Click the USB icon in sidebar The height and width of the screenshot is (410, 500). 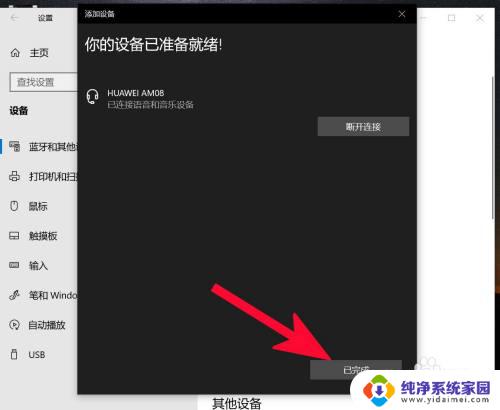point(14,354)
